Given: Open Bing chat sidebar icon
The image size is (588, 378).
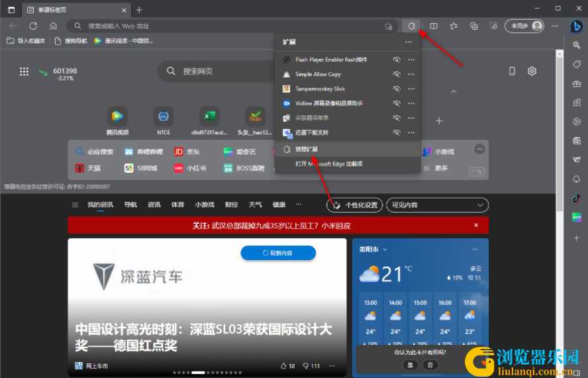Looking at the screenshot, I should (576, 26).
